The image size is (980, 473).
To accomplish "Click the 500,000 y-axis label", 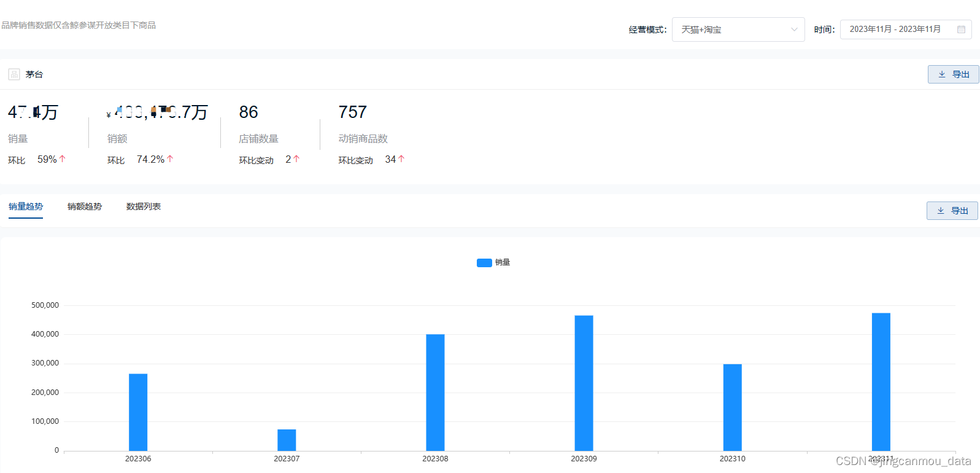I will (45, 305).
